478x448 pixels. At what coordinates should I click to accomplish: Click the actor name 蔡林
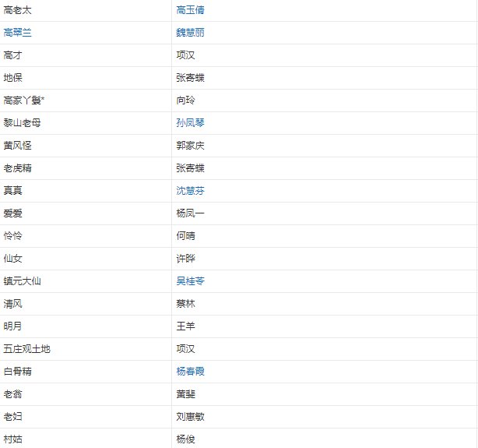[x=186, y=304]
